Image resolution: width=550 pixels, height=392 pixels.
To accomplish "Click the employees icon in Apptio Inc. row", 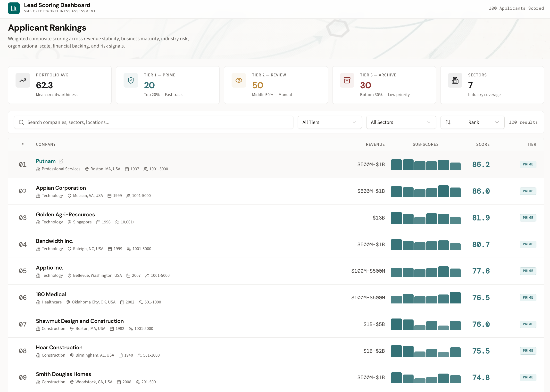I will coord(147,276).
